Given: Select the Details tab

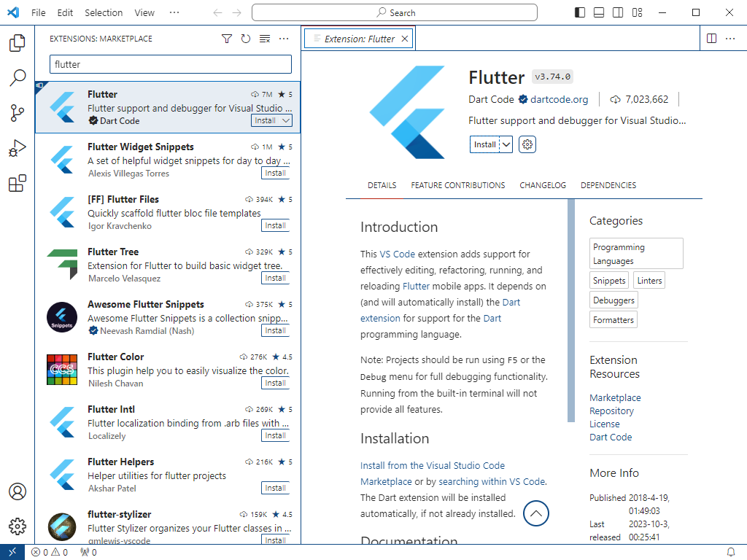Looking at the screenshot, I should [382, 185].
